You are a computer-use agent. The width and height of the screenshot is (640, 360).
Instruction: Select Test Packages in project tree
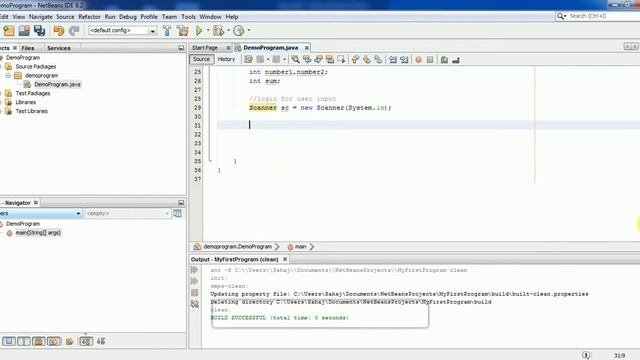pyautogui.click(x=33, y=93)
